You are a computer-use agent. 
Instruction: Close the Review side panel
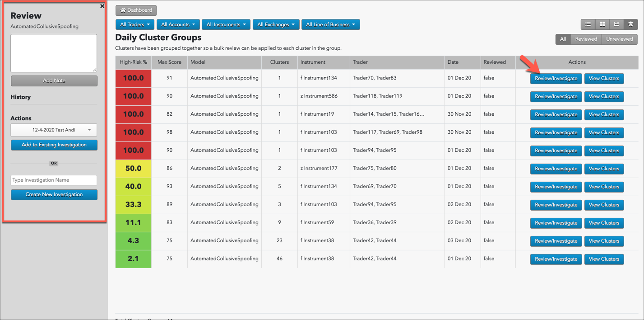[102, 6]
